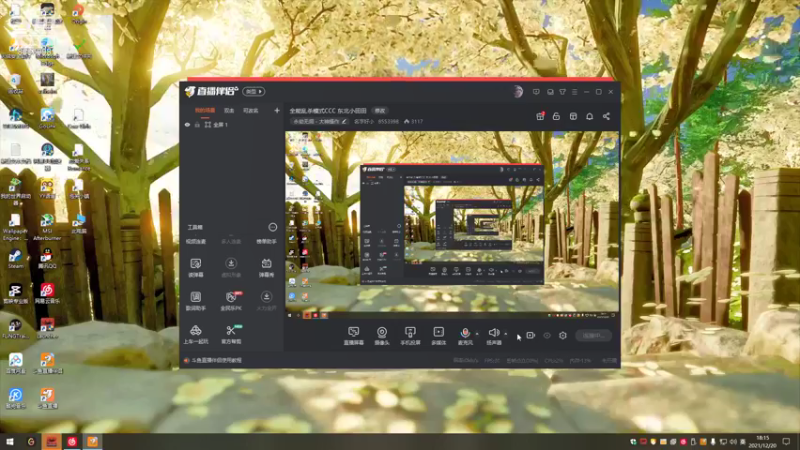This screenshot has height=450, width=800.
Task: Open the store box icon in header toolbar
Action: (573, 116)
